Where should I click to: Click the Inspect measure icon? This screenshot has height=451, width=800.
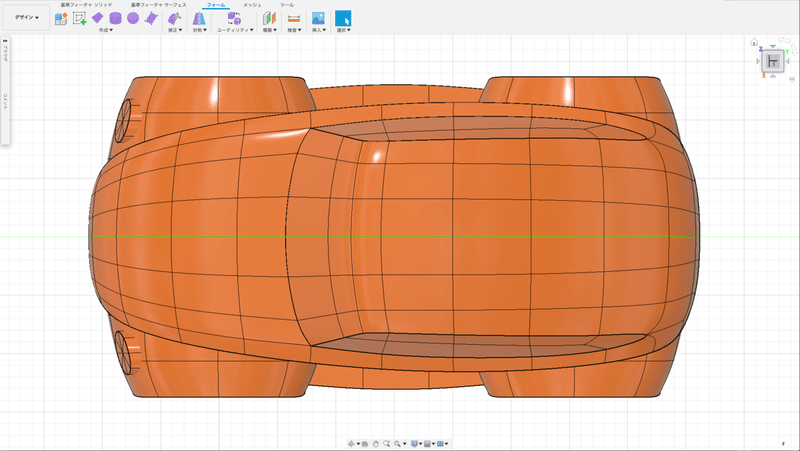coord(293,18)
